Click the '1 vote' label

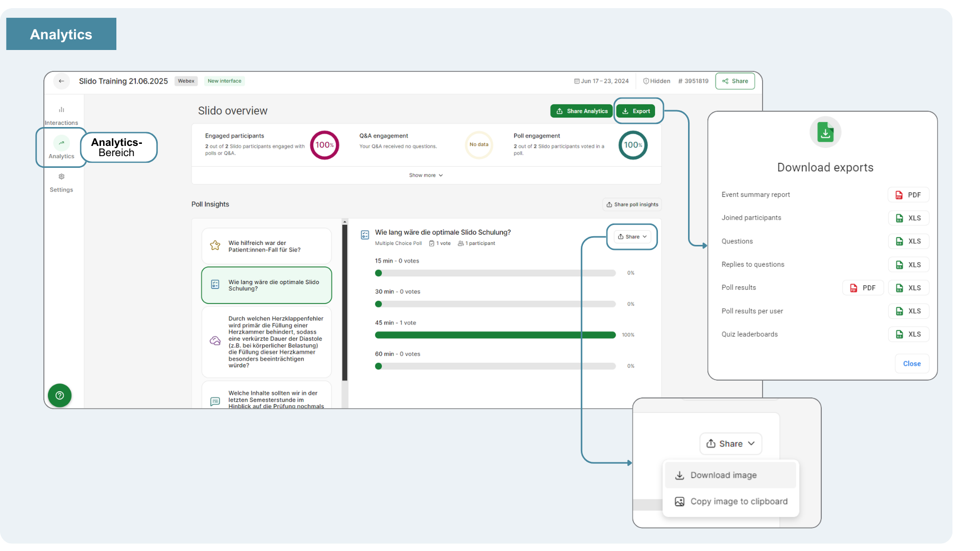(440, 243)
